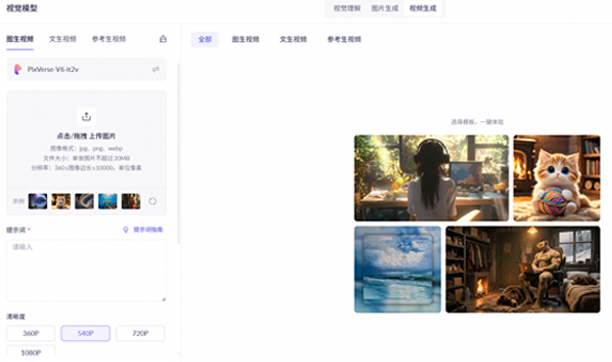Click the 视觉模型 page title
This screenshot has width=612, height=362.
pyautogui.click(x=22, y=8)
